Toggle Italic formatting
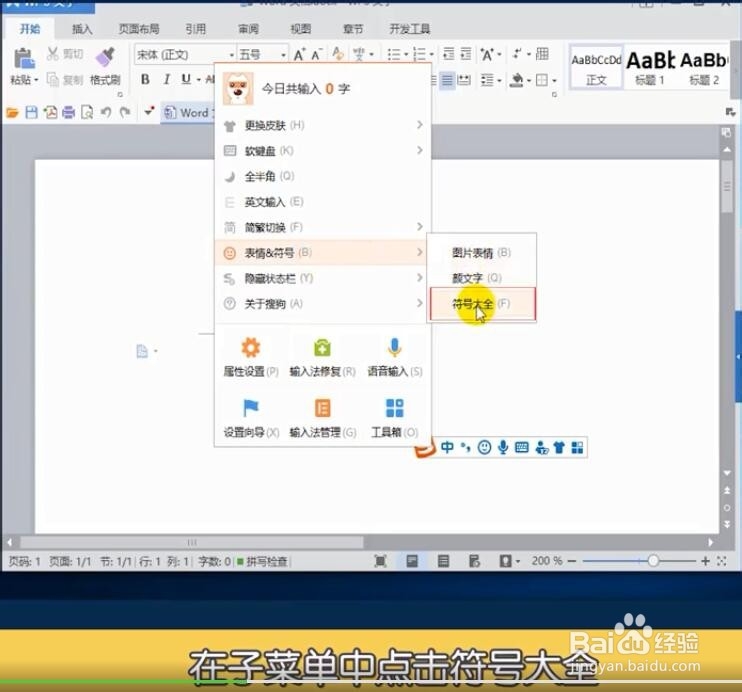The image size is (742, 692). click(x=167, y=80)
